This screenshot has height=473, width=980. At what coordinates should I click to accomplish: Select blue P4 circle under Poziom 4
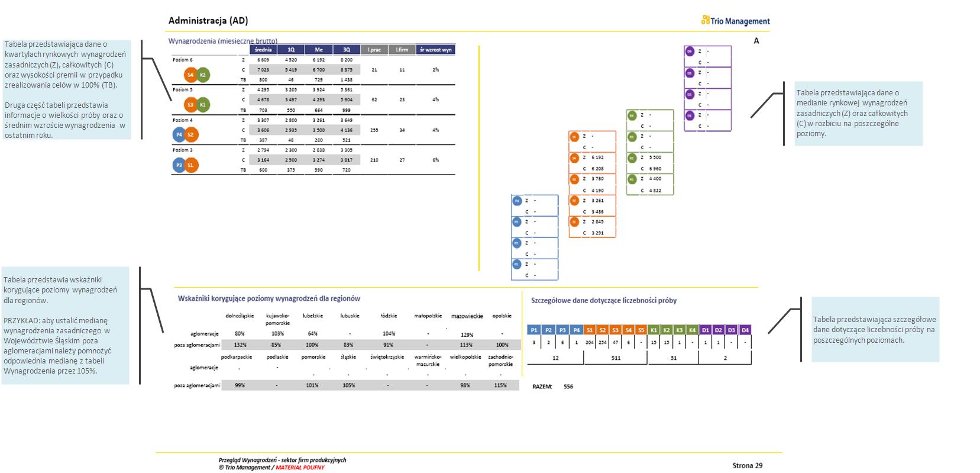pyautogui.click(x=179, y=135)
